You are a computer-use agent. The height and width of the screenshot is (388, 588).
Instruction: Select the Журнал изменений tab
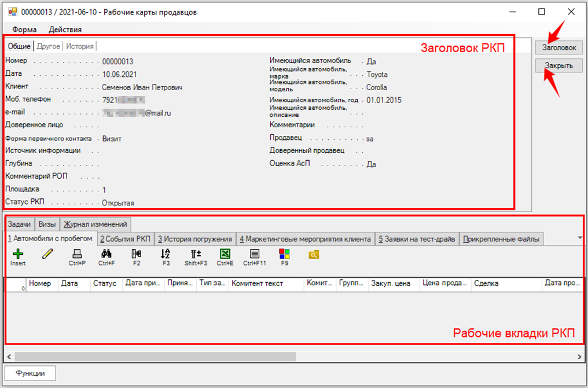(x=96, y=224)
